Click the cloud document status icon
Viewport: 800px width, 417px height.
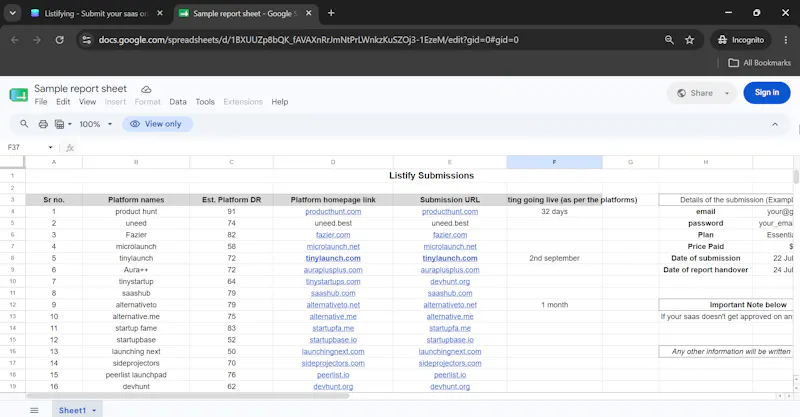[x=146, y=89]
